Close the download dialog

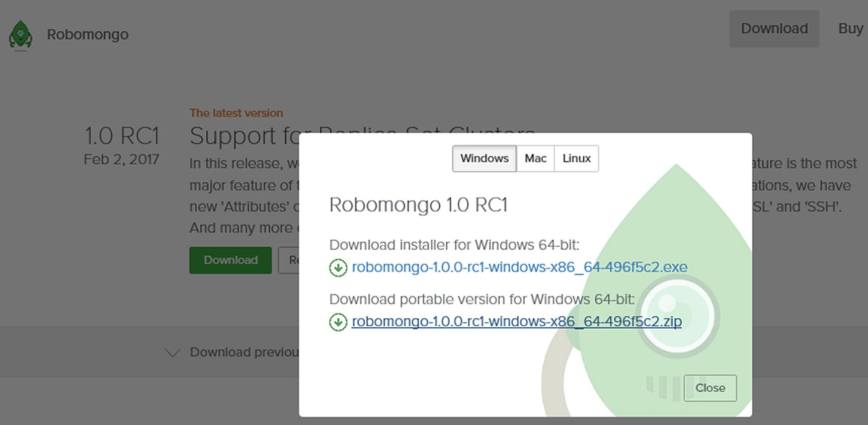[710, 388]
